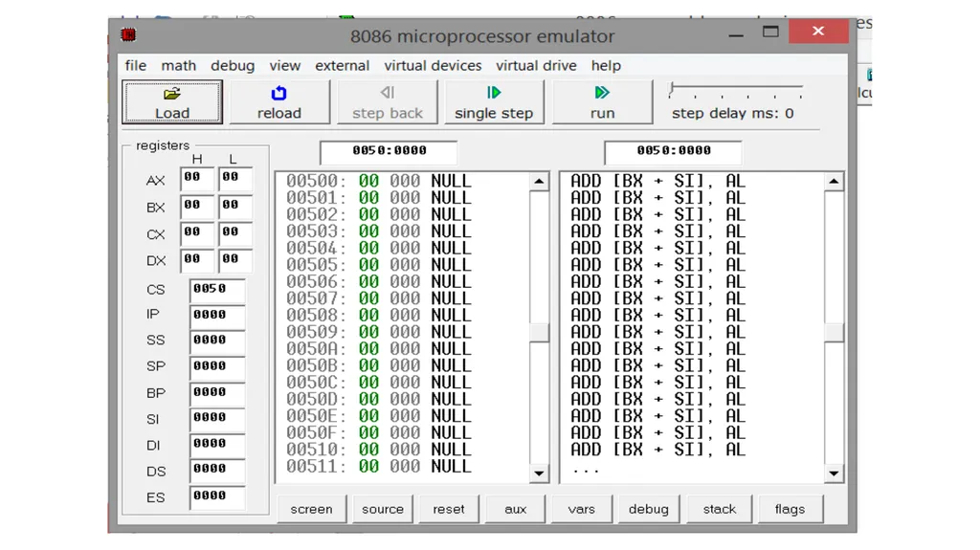
Task: Open the external menu
Action: [342, 66]
